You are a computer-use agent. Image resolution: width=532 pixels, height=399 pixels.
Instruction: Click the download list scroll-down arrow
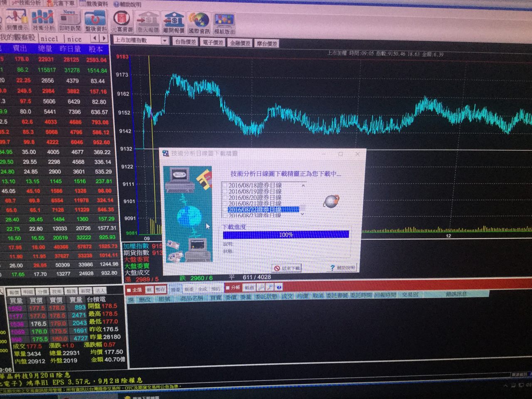tap(303, 214)
